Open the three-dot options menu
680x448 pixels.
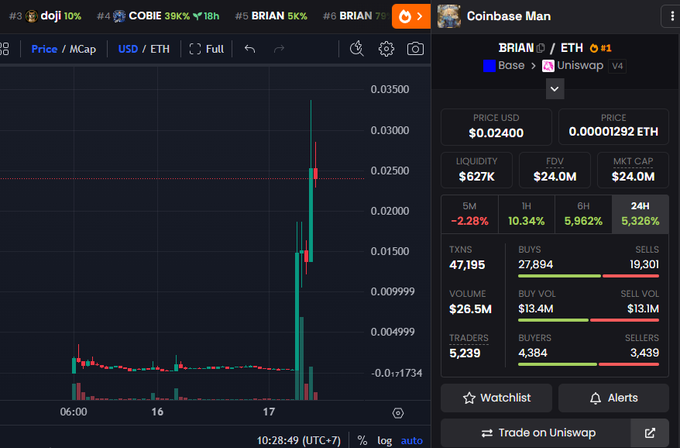[x=672, y=16]
